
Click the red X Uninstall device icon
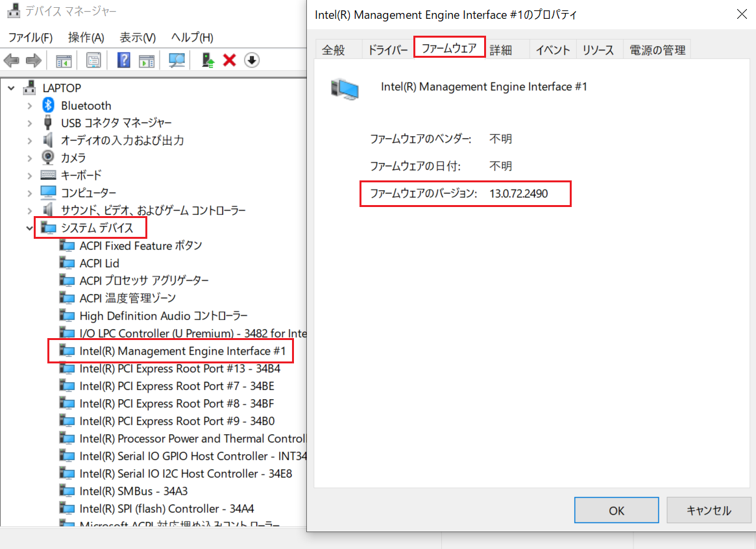[230, 60]
